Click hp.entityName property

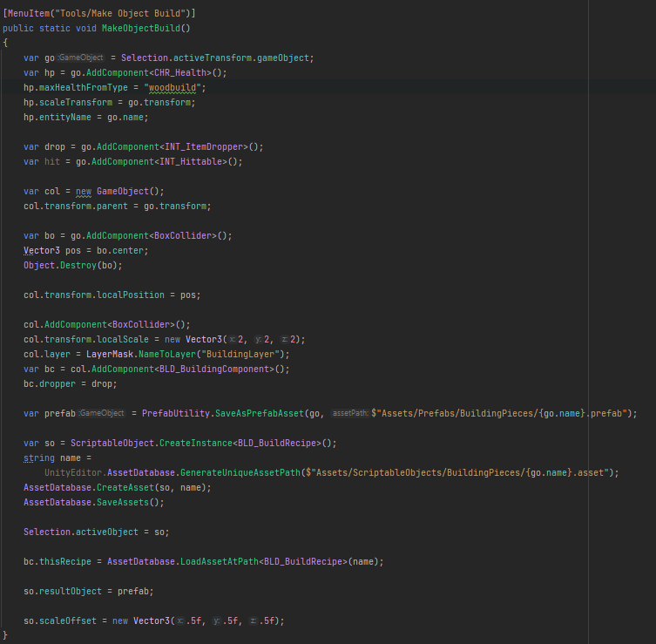(x=57, y=117)
